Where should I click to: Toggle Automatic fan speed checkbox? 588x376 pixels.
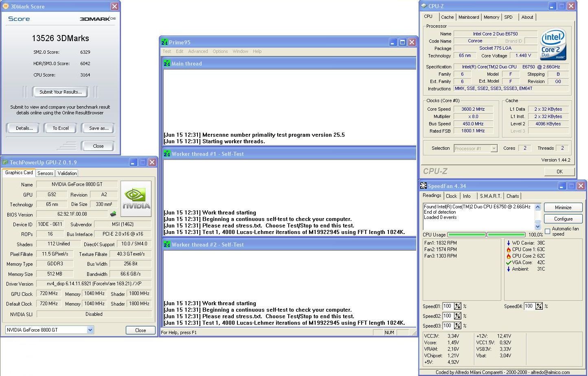click(x=548, y=231)
